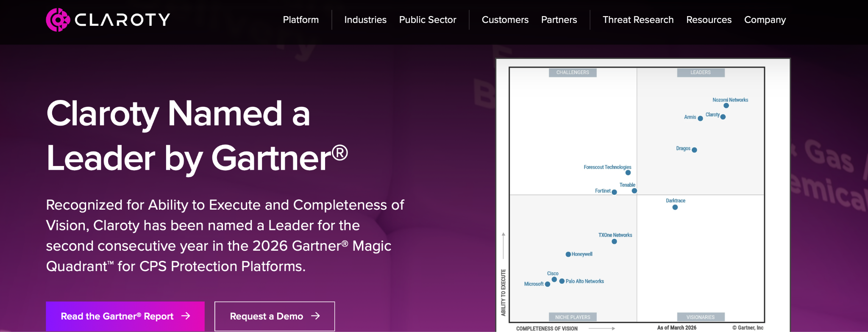Open the Partners menu

pyautogui.click(x=559, y=20)
